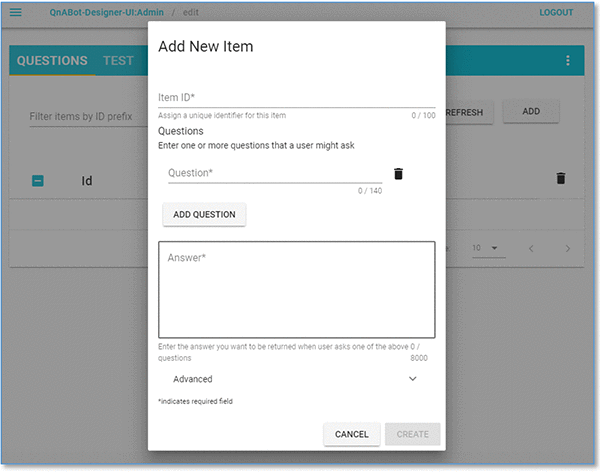Click the 'edit' breadcrumb text
This screenshot has width=600, height=472.
pos(191,13)
